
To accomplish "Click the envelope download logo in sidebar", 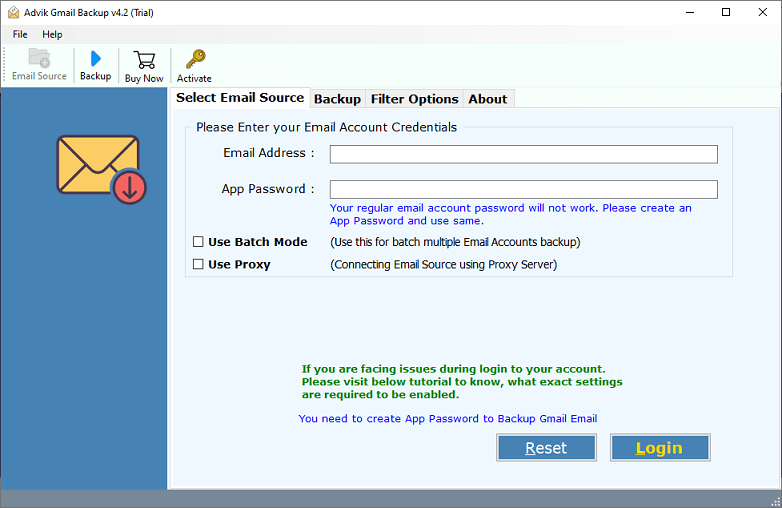I will coord(101,169).
